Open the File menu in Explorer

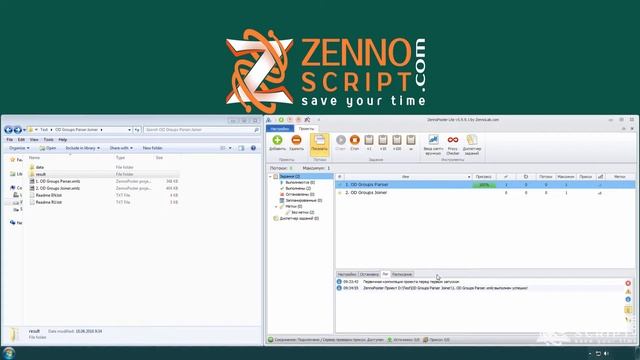[9, 140]
